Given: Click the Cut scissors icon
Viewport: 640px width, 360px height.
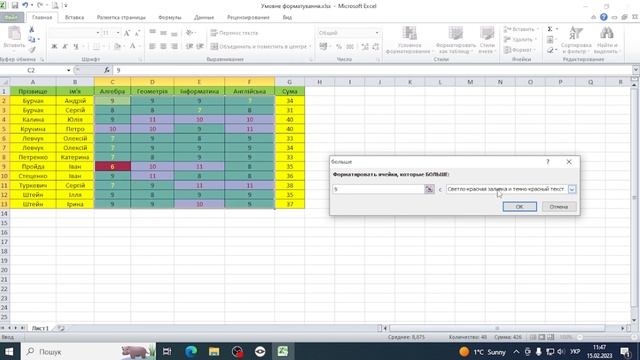Looking at the screenshot, I should (31, 30).
